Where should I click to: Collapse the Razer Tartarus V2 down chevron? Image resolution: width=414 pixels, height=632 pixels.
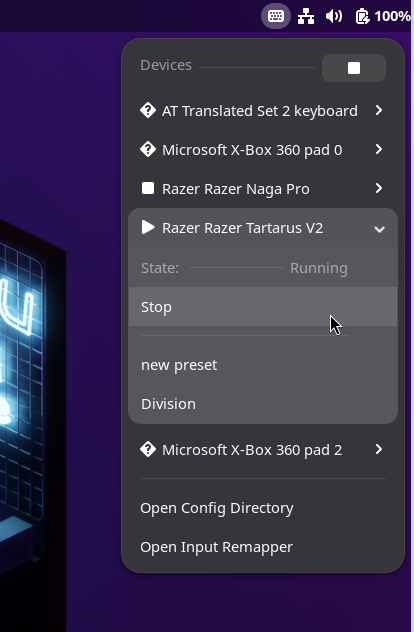click(379, 229)
